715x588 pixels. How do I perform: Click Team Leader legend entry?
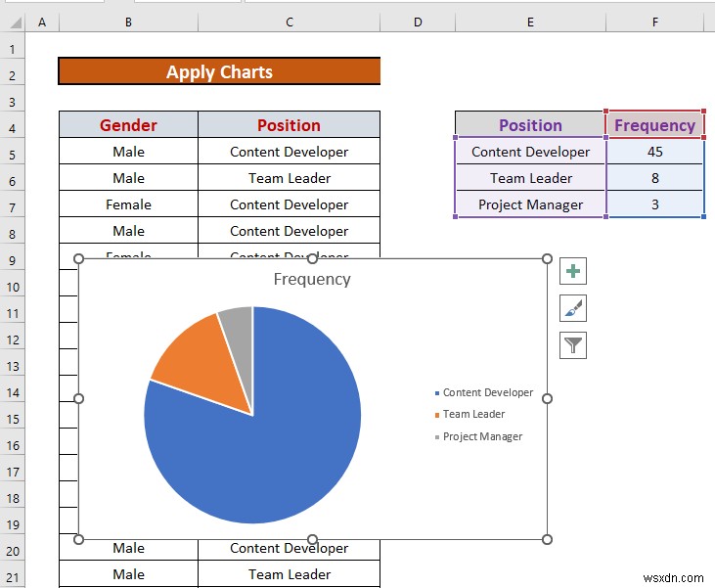click(x=469, y=414)
